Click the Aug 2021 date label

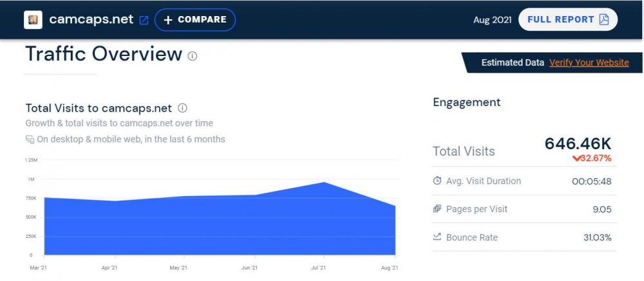tap(492, 19)
